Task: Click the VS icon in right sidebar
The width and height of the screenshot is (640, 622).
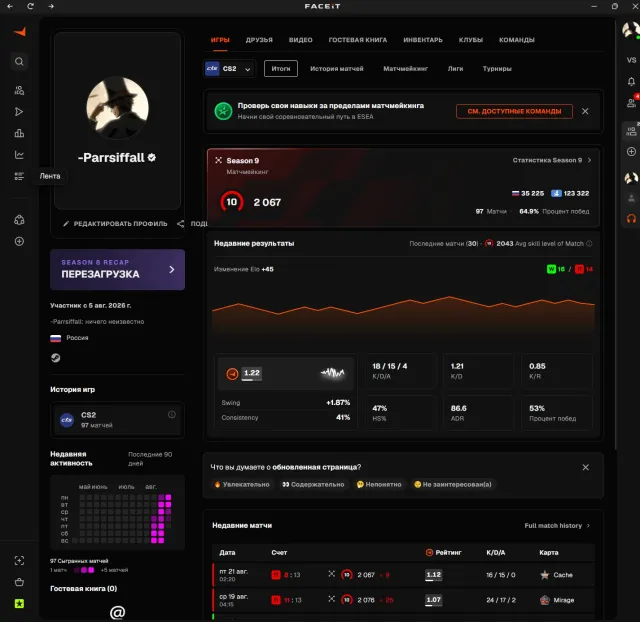Action: [631, 60]
